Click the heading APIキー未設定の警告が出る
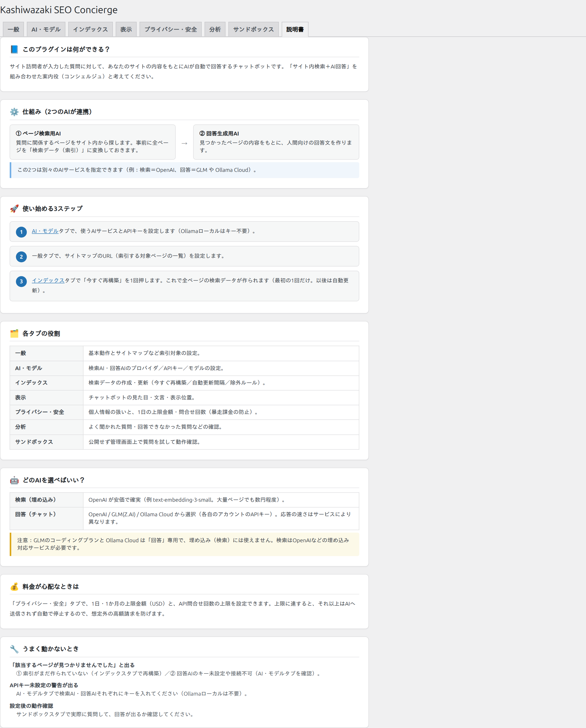This screenshot has width=586, height=728. [x=44, y=685]
